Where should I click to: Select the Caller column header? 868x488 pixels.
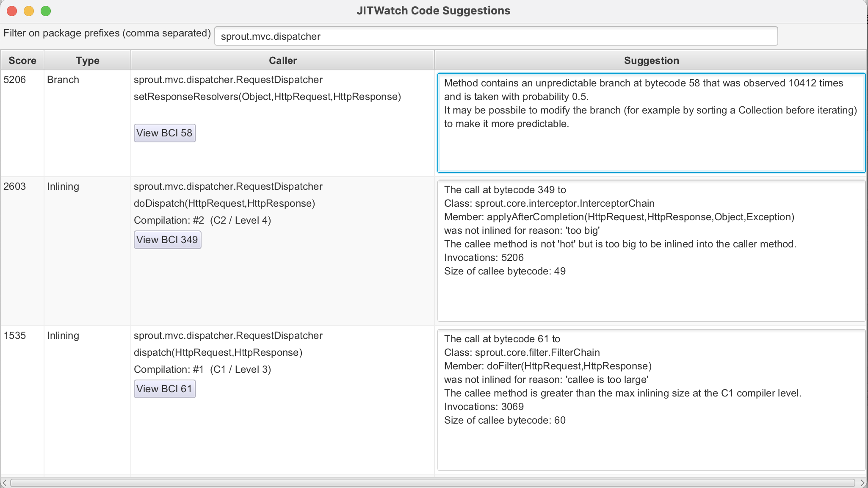(x=282, y=61)
